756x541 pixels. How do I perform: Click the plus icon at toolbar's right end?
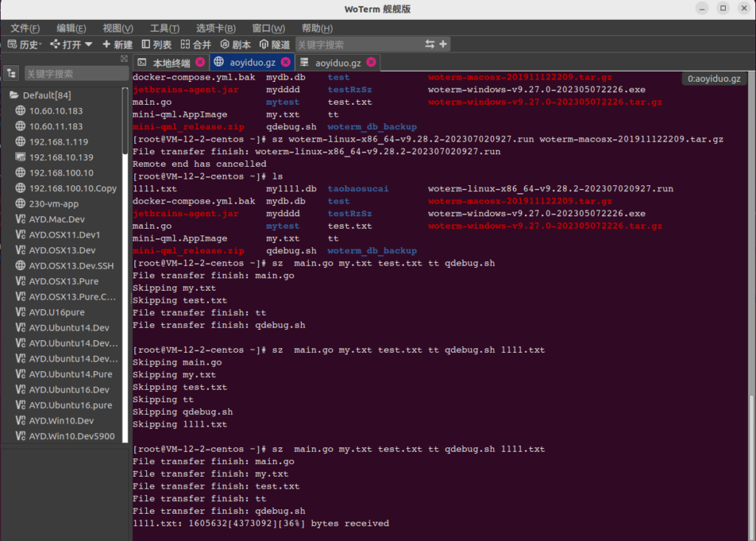click(443, 44)
